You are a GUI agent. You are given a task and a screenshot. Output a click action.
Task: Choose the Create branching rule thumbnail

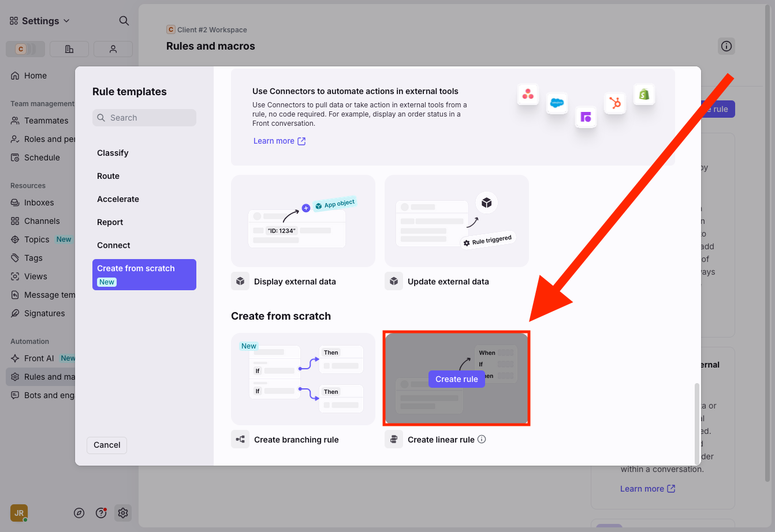pyautogui.click(x=303, y=379)
